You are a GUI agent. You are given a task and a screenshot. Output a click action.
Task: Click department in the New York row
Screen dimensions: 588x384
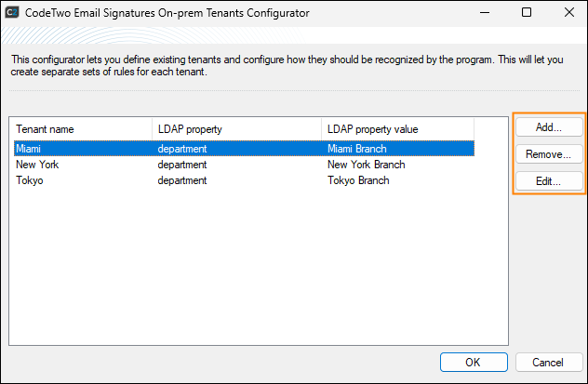(x=181, y=165)
